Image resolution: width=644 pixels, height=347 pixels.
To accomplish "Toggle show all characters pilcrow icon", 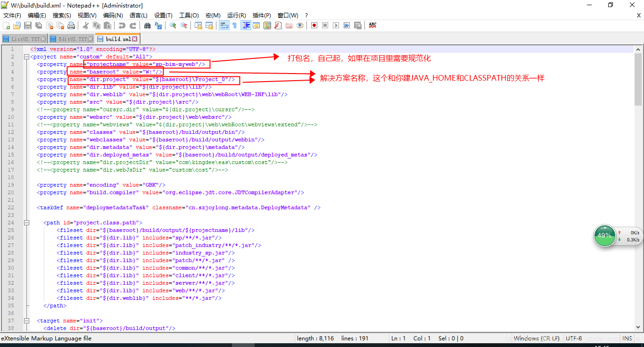I will coord(235,25).
